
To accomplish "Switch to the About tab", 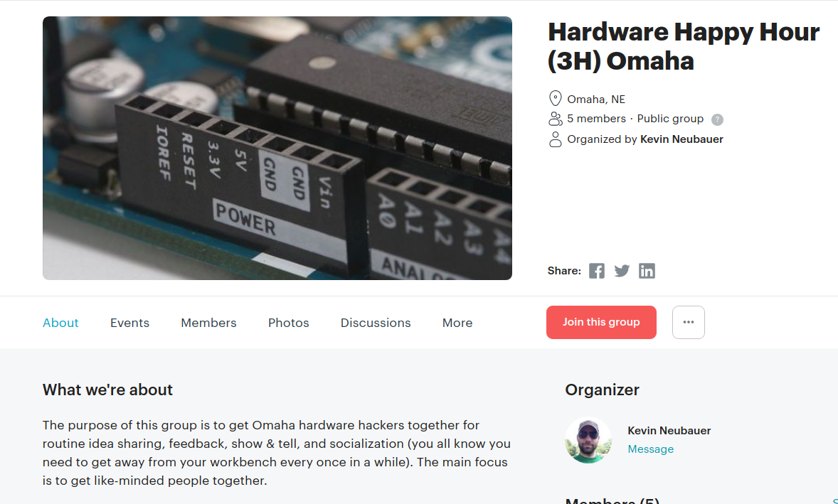I will pos(60,323).
